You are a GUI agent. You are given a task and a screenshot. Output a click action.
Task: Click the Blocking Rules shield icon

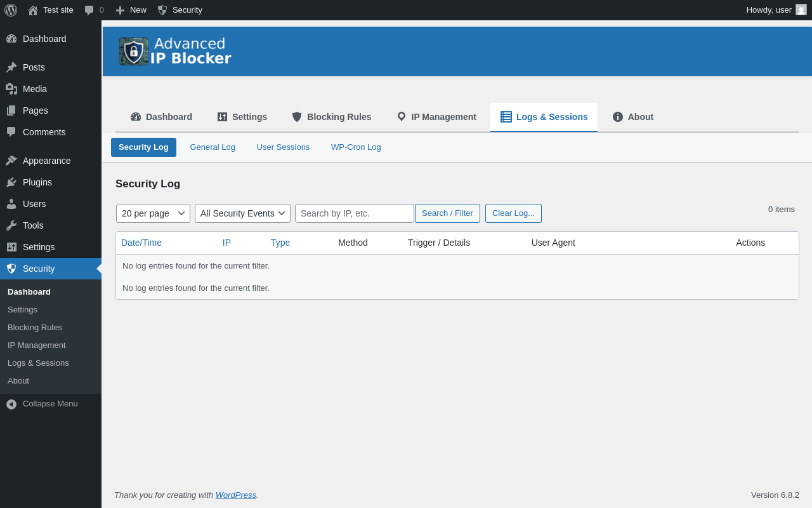(297, 117)
